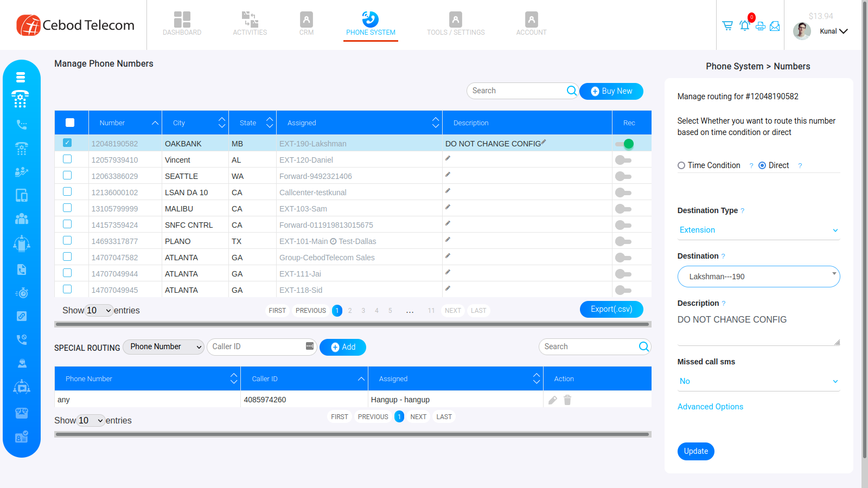
Task: Check the 12057939410 row checkbox
Action: (x=67, y=159)
